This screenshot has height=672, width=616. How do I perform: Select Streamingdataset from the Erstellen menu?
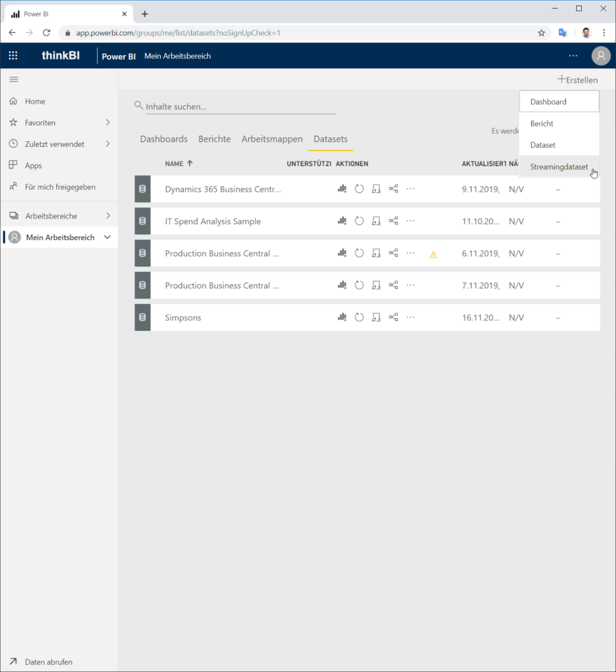point(559,167)
